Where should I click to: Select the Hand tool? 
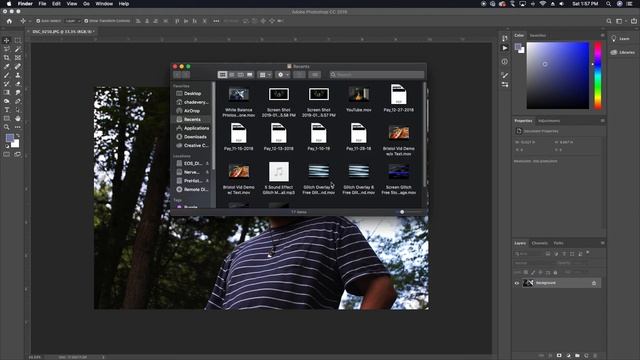[x=18, y=118]
